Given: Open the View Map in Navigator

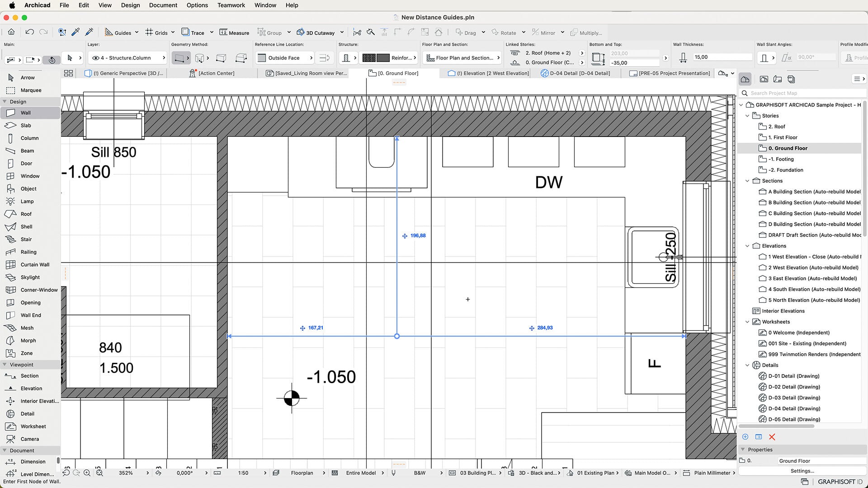Looking at the screenshot, I should 764,79.
